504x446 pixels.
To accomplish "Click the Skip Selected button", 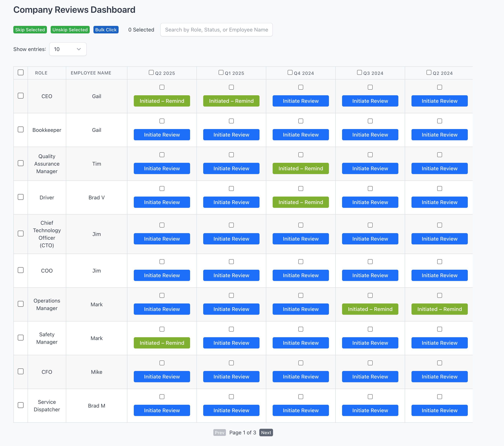I will click(x=30, y=30).
